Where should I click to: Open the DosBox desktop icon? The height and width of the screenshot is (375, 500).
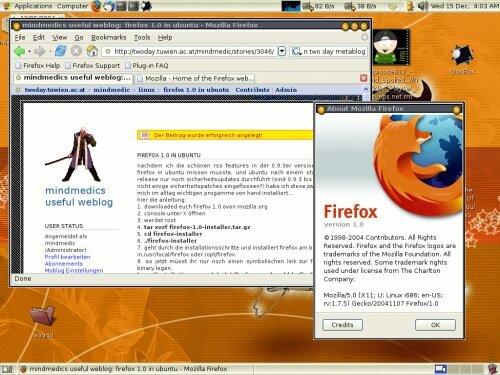pos(462,59)
